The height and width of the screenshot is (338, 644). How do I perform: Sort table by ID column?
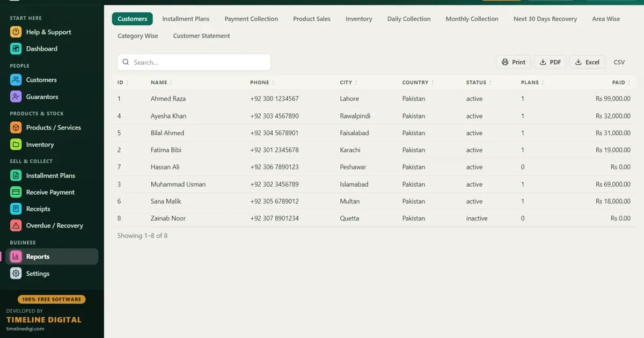pyautogui.click(x=122, y=83)
